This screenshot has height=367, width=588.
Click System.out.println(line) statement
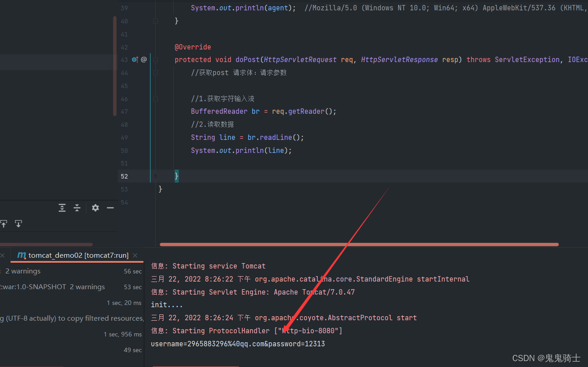click(241, 151)
